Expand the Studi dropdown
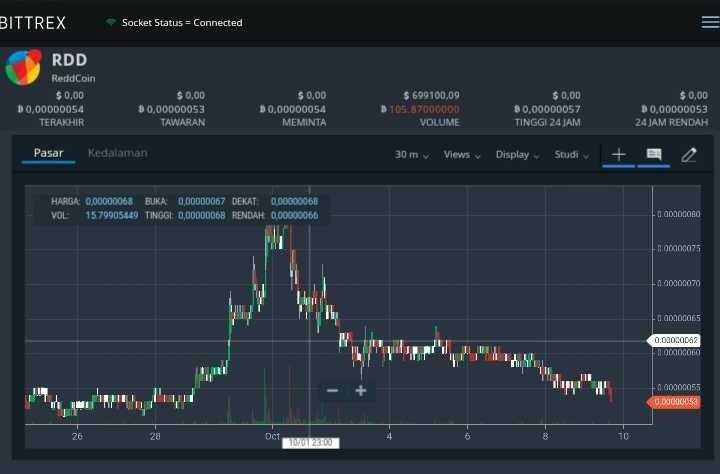Image resolution: width=720 pixels, height=474 pixels. pyautogui.click(x=571, y=155)
